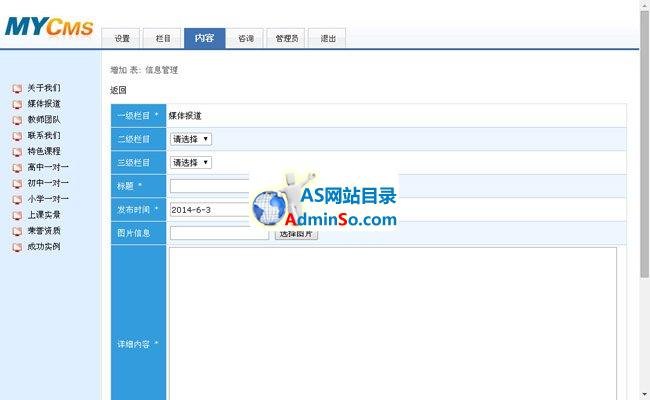Open 媒体报道 in the sidebar
Image resolution: width=650 pixels, height=400 pixels.
44,104
